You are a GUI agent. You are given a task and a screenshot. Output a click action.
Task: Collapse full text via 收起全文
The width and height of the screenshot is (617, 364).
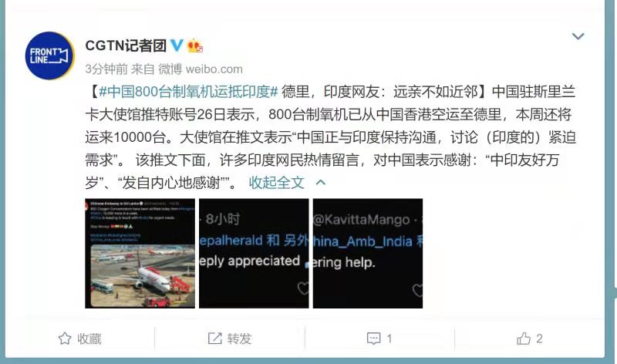[277, 182]
